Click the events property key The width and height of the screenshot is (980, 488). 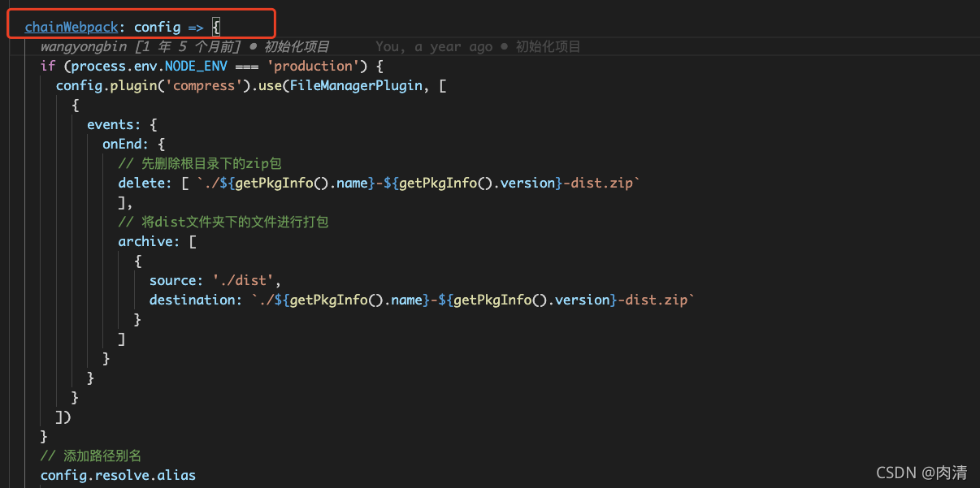tap(113, 124)
